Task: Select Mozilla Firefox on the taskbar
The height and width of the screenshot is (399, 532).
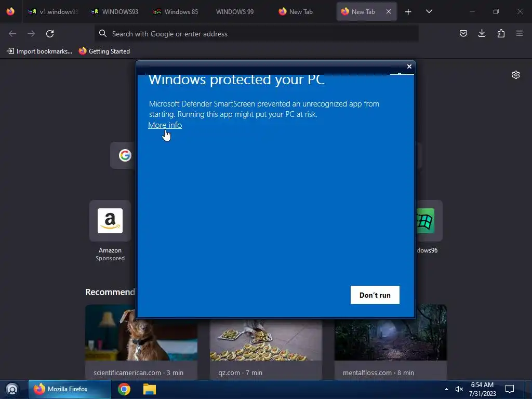Action: point(70,389)
